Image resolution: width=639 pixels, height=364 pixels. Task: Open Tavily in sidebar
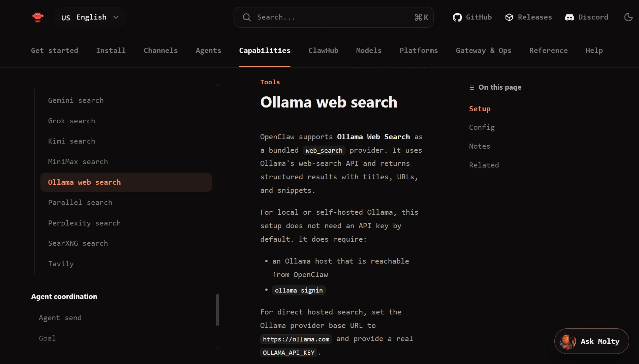pos(126,264)
